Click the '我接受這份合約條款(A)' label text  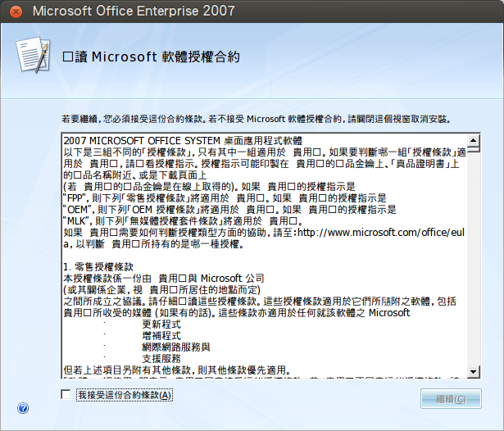pyautogui.click(x=125, y=395)
